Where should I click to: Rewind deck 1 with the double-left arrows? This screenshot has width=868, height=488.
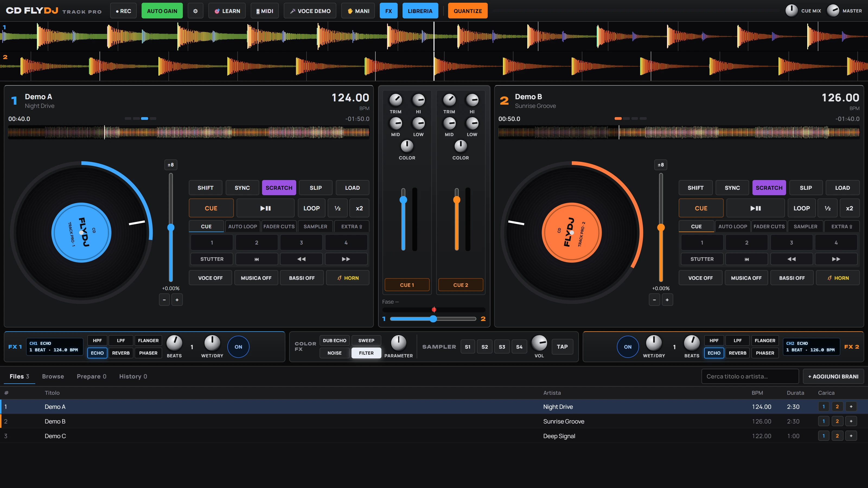tap(301, 259)
